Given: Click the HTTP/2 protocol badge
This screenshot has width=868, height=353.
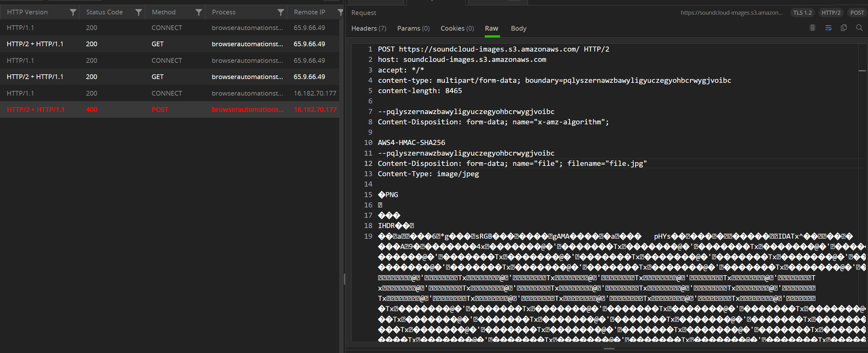Looking at the screenshot, I should [x=831, y=12].
